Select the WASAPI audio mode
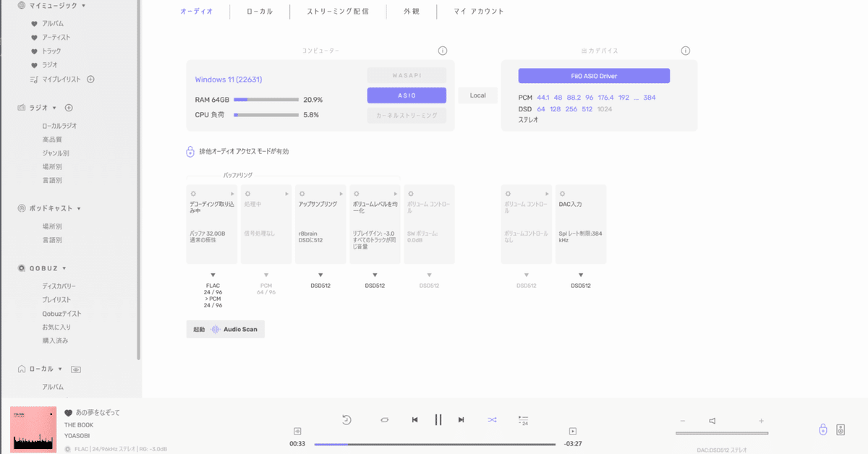Screen dimensions: 868x454 pyautogui.click(x=407, y=74)
